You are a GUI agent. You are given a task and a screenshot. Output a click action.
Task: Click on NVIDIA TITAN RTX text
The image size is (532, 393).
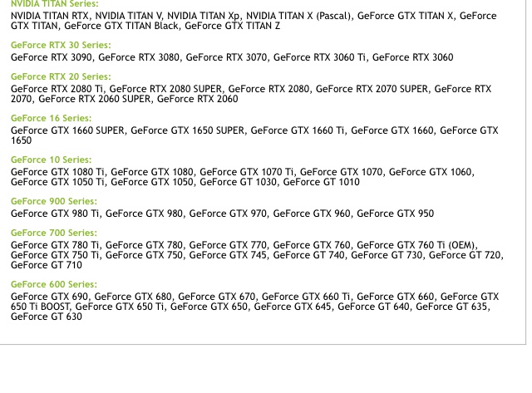click(49, 16)
